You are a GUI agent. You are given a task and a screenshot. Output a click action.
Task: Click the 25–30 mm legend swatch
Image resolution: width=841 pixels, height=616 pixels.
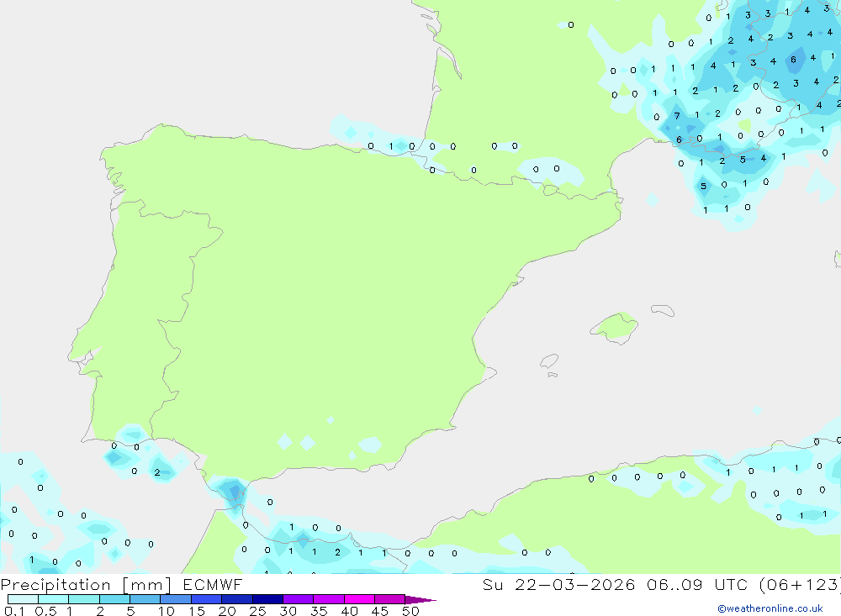point(267,599)
